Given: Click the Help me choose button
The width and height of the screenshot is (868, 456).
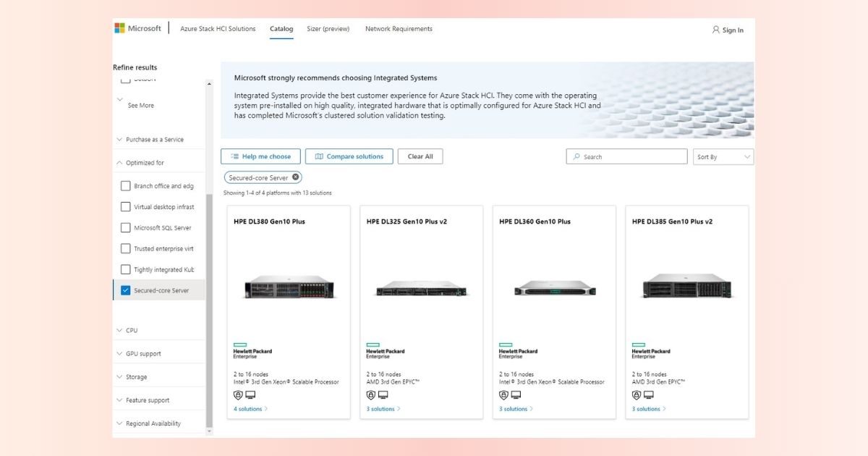Looking at the screenshot, I should [260, 156].
